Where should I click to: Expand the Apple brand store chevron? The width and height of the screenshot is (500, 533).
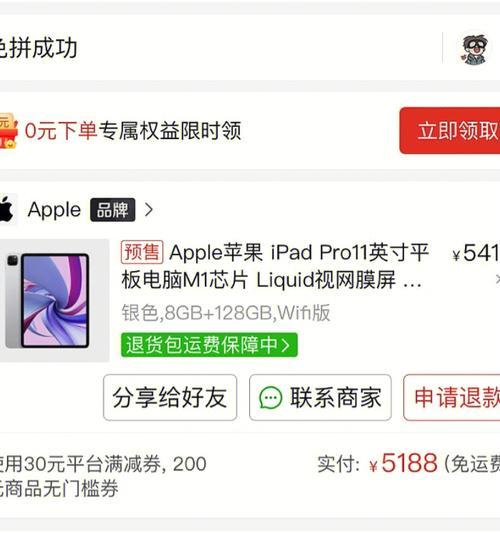click(149, 210)
